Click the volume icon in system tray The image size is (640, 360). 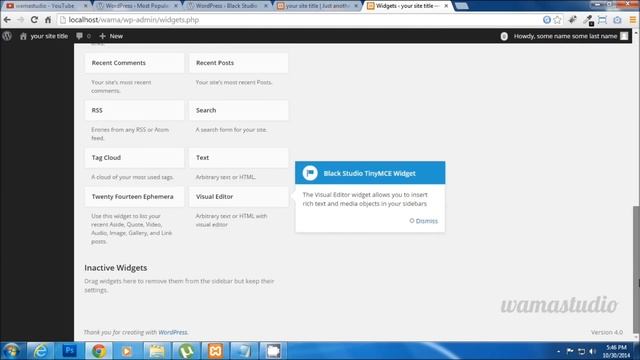coord(593,351)
